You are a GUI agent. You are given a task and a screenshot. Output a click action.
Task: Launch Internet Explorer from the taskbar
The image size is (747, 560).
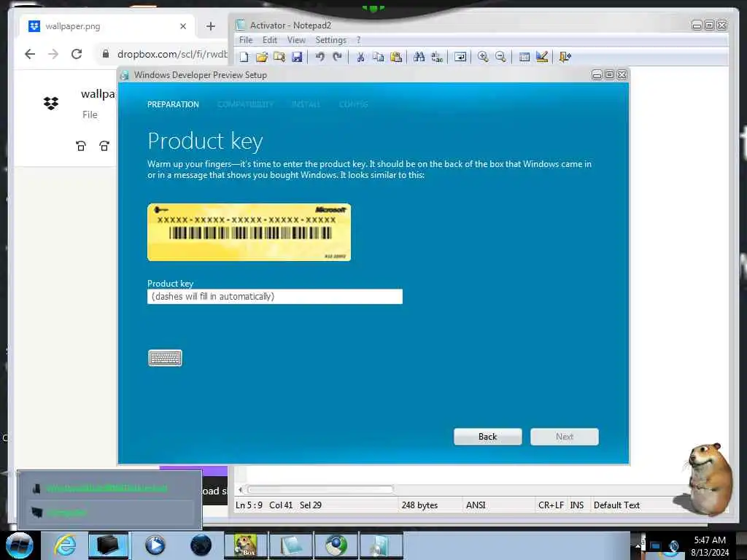pos(65,545)
